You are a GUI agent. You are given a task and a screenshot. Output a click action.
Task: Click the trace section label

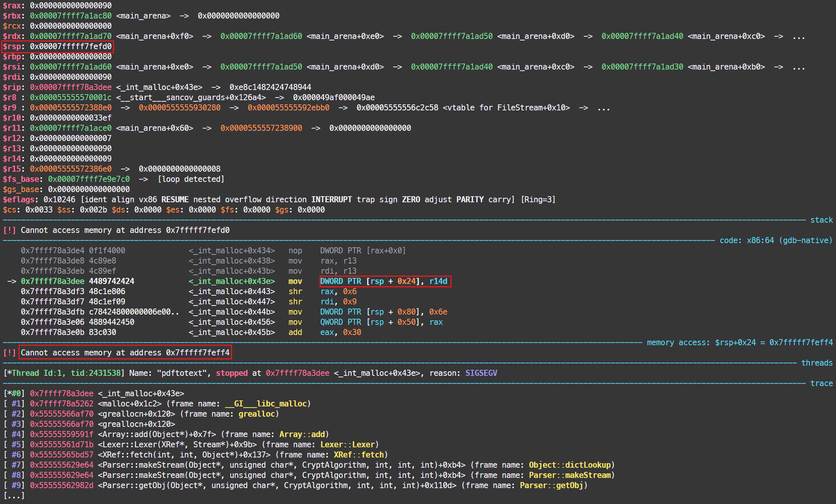pos(822,383)
